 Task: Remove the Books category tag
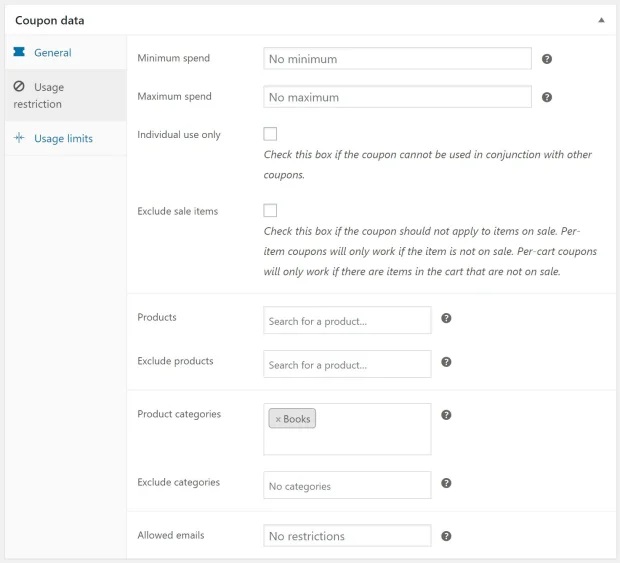click(x=278, y=419)
